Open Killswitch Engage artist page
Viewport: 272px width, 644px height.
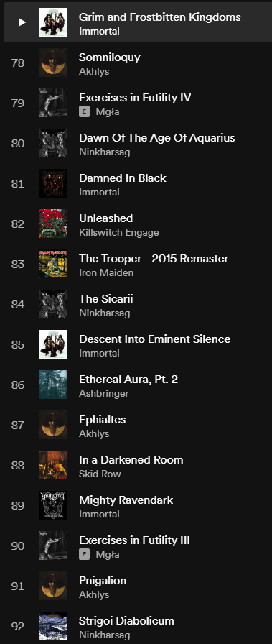119,232
